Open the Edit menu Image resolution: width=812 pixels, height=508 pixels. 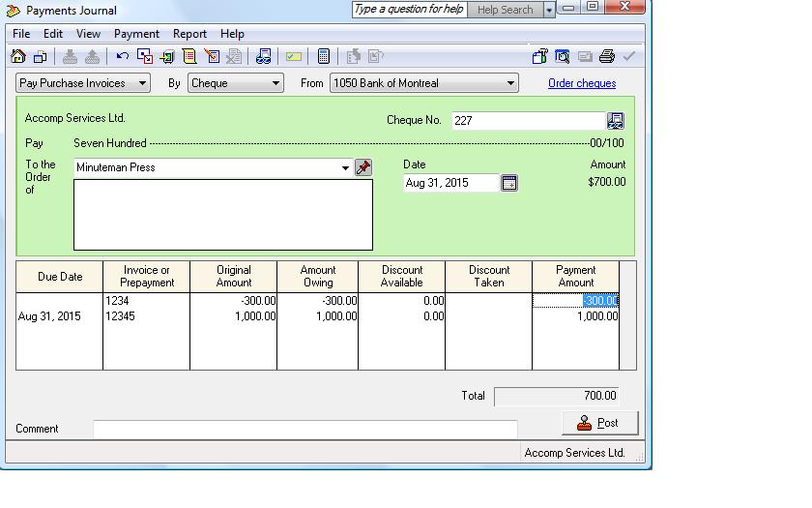pos(53,34)
